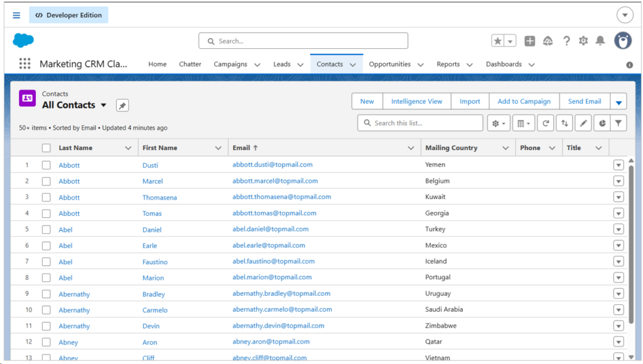The image size is (643, 364).
Task: Click the Salesforce cloud logo
Action: (23, 41)
